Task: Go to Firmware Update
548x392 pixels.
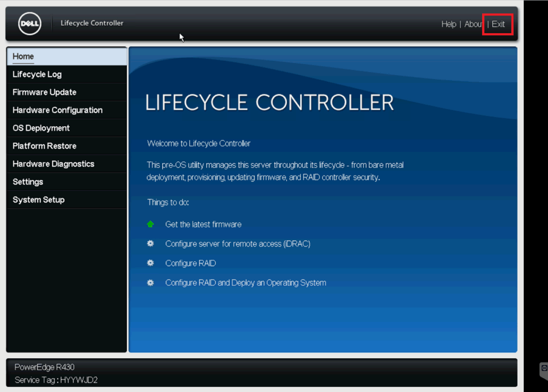Action: 67,92
